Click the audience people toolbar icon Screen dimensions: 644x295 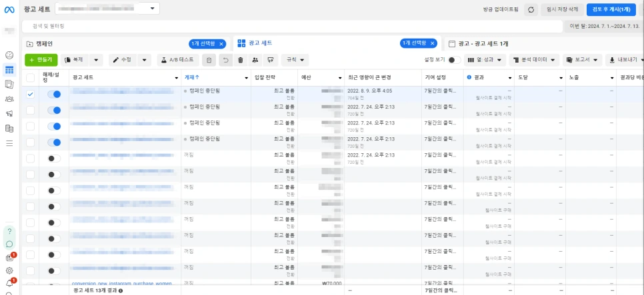(x=255, y=60)
